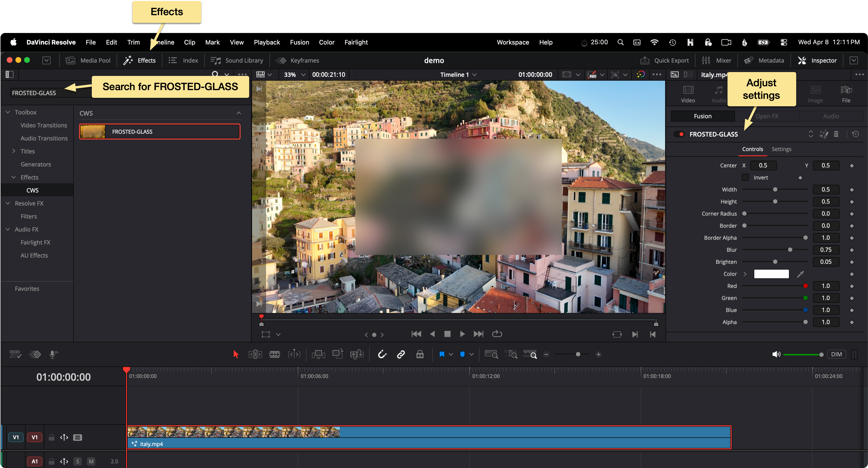Disable the FROSTED-GLASS effect red toggle
868x468 pixels.
pyautogui.click(x=680, y=134)
